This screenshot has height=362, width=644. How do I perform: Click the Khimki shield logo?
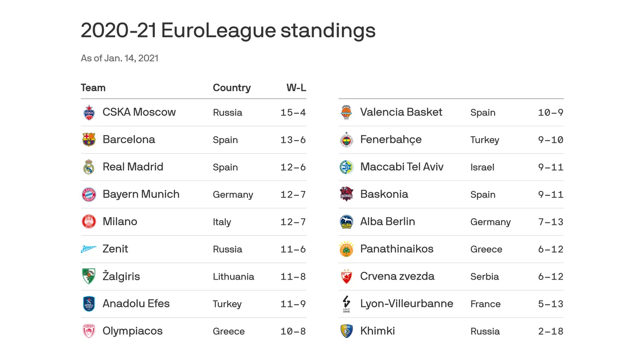click(x=346, y=331)
